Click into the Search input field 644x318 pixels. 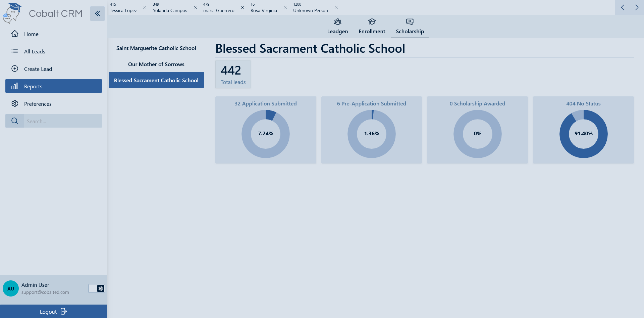[x=63, y=121]
